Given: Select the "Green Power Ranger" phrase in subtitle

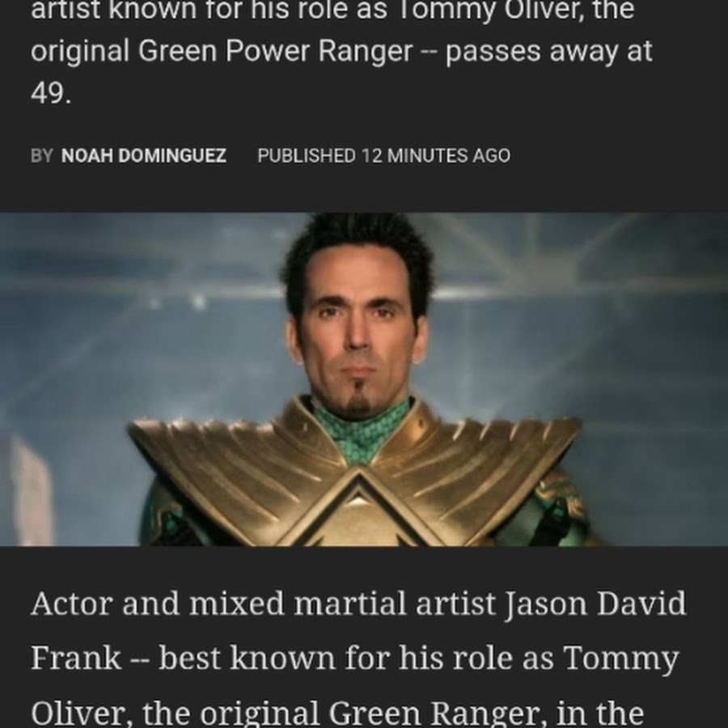Looking at the screenshot, I should coord(275,51).
